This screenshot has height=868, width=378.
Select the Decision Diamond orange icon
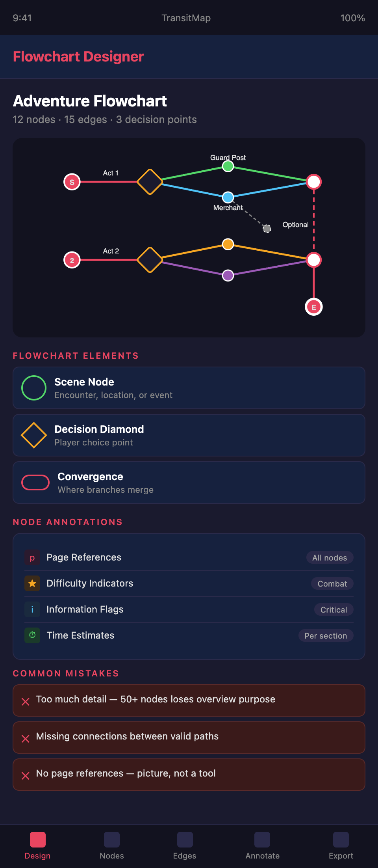pyautogui.click(x=34, y=435)
